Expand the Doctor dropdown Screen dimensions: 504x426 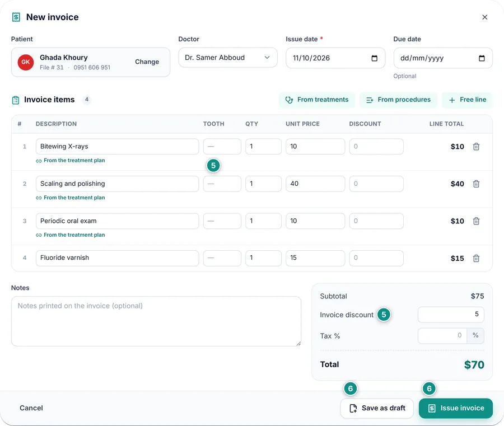[x=228, y=58]
